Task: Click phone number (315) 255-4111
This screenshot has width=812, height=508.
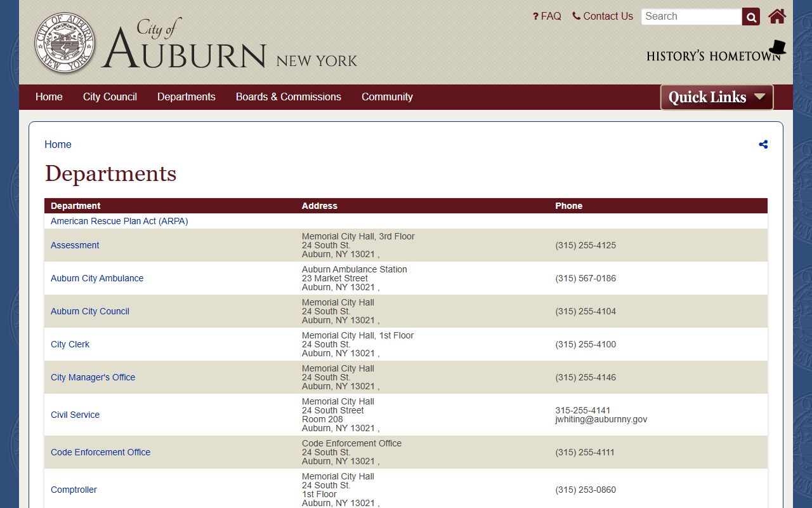Action: tap(586, 452)
